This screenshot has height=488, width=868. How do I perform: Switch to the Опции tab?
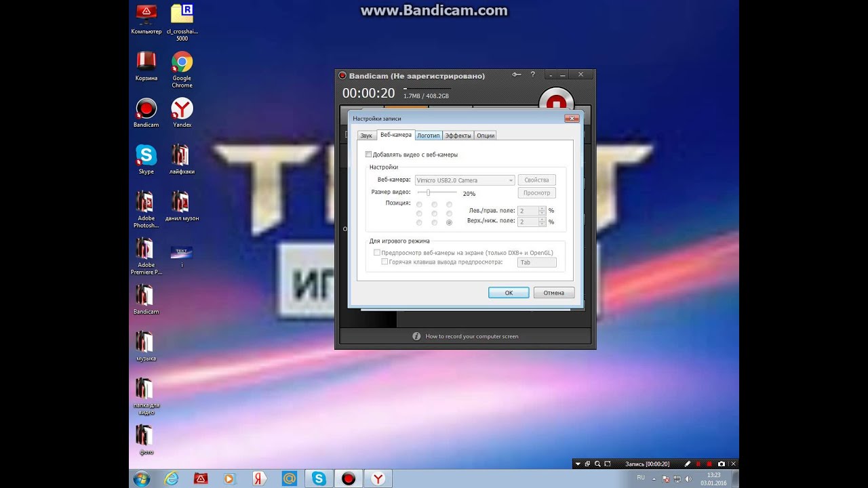pyautogui.click(x=486, y=136)
